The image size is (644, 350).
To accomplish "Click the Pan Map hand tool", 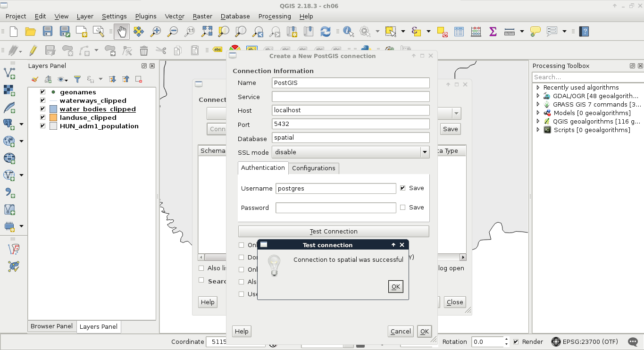I will click(x=122, y=32).
